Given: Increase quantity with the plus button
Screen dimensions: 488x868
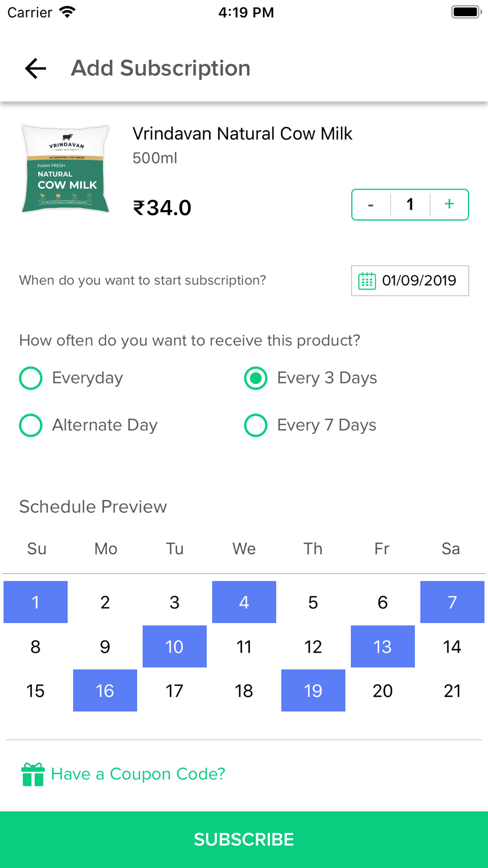Looking at the screenshot, I should point(449,204).
